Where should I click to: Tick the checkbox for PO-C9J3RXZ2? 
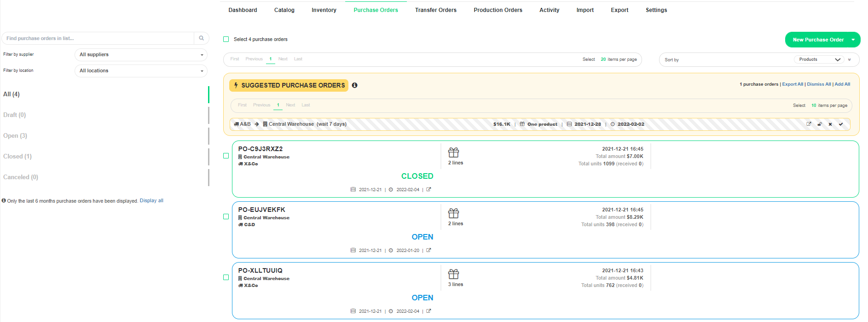tap(226, 156)
